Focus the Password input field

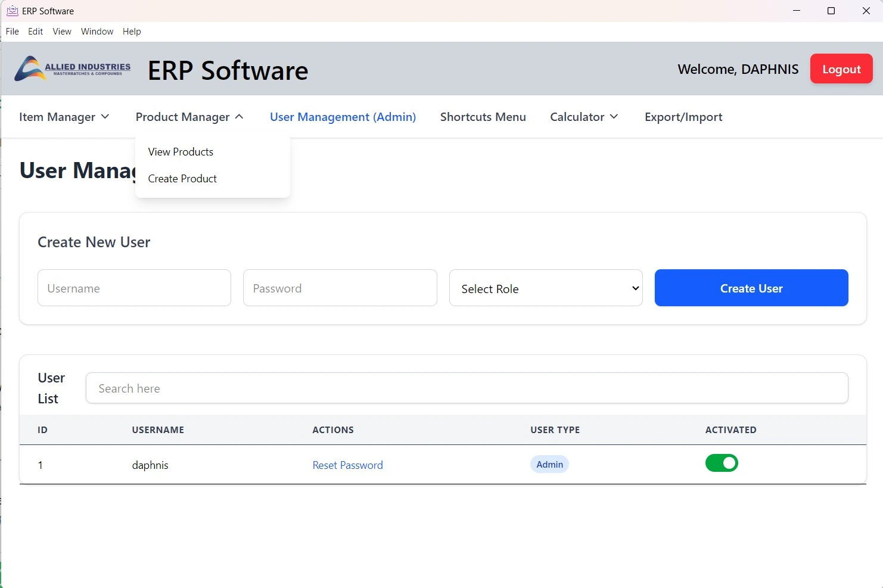[340, 288]
